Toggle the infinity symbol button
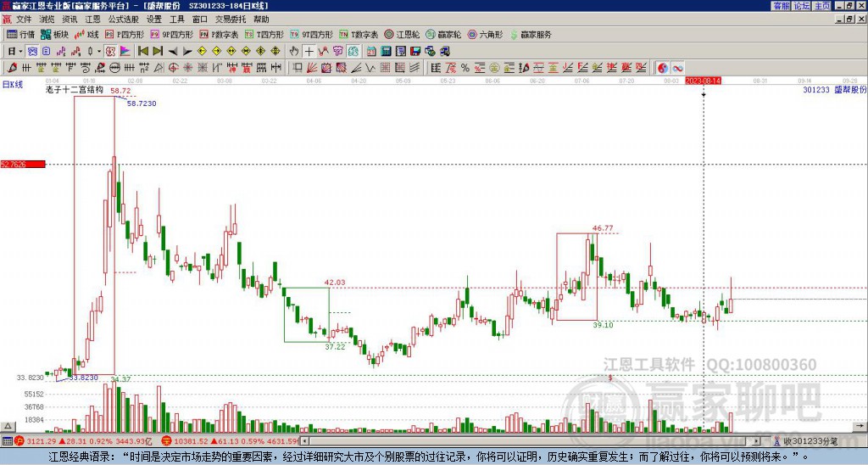 click(677, 68)
